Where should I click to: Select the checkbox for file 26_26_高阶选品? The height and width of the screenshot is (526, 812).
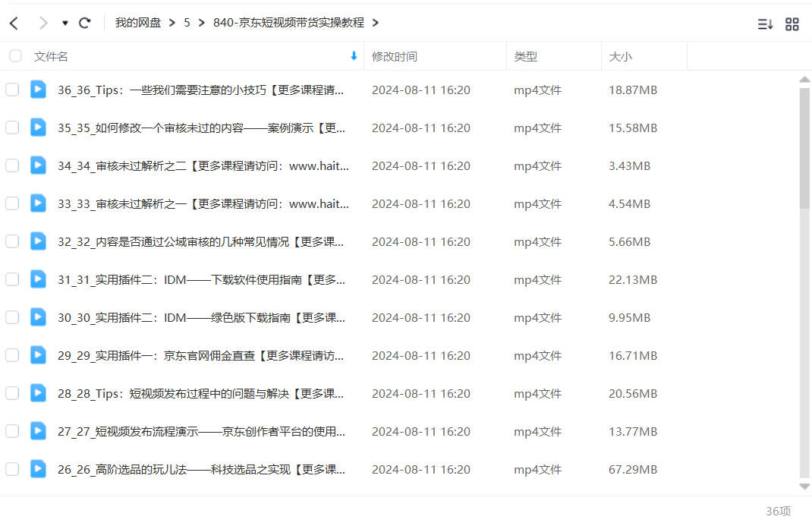(12, 469)
